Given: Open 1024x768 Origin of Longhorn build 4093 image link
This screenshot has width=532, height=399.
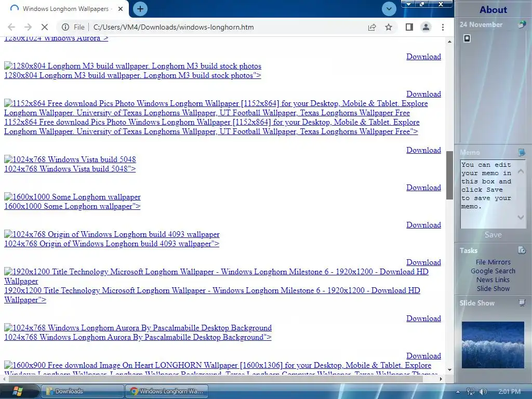Looking at the screenshot, I should [112, 234].
